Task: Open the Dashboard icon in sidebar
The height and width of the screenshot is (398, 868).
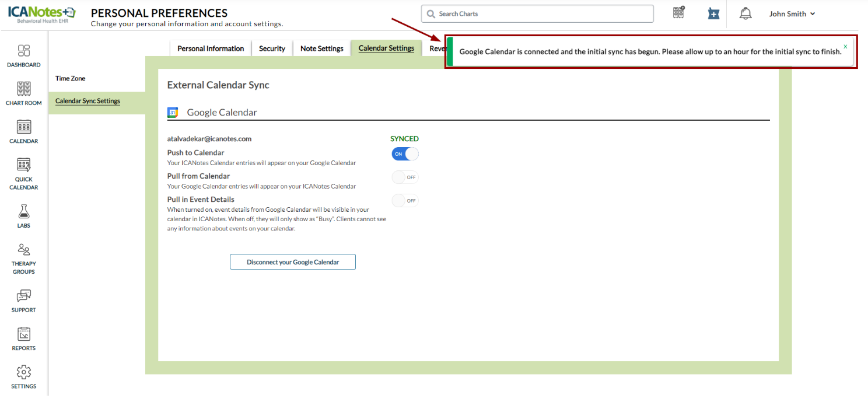Action: (24, 51)
